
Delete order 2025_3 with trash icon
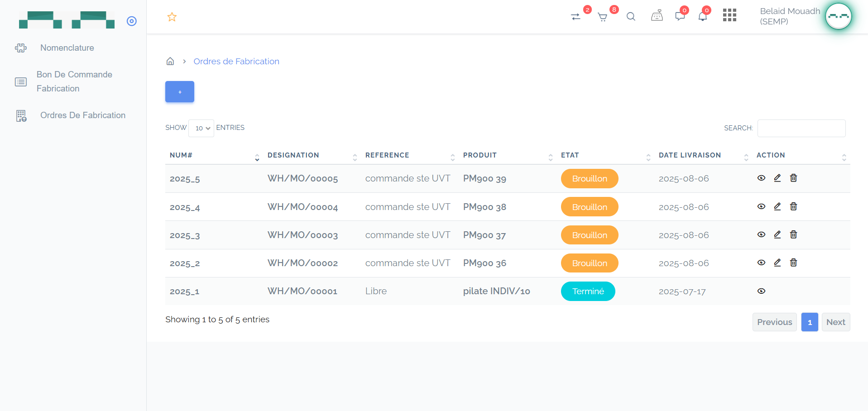(x=793, y=234)
